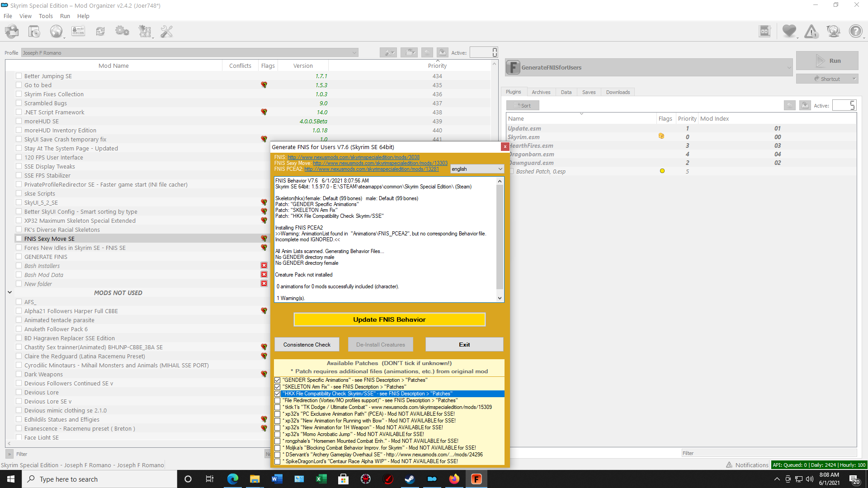Open the View menu
868x488 pixels.
[25, 16]
